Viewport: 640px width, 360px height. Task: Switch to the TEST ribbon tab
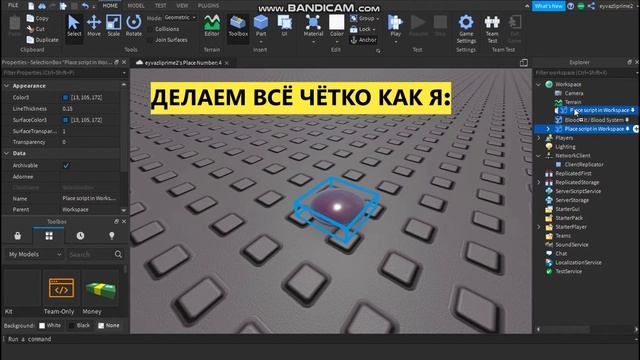tap(160, 6)
